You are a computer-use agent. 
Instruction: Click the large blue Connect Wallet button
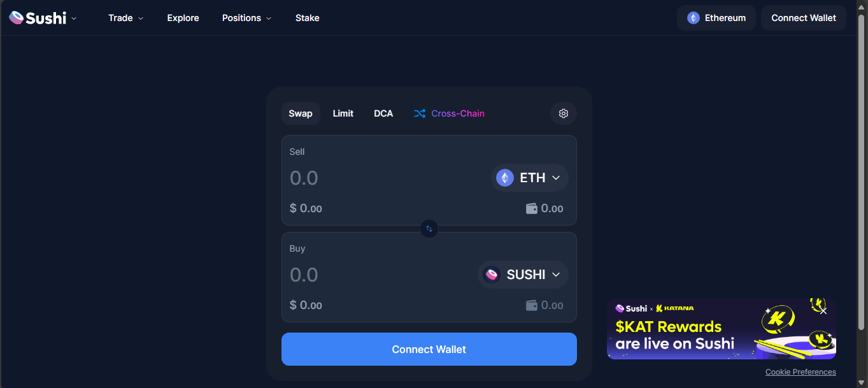click(x=429, y=349)
